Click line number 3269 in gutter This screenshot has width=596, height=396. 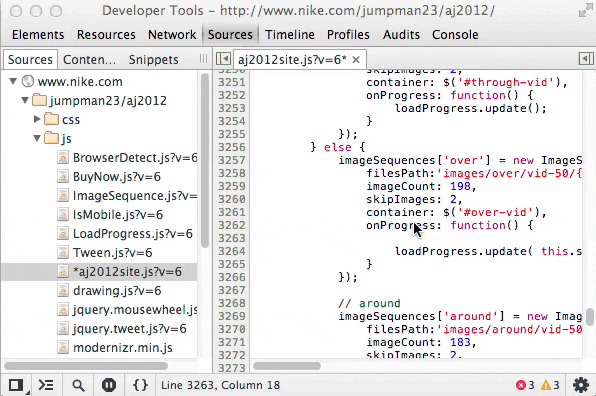tap(231, 316)
